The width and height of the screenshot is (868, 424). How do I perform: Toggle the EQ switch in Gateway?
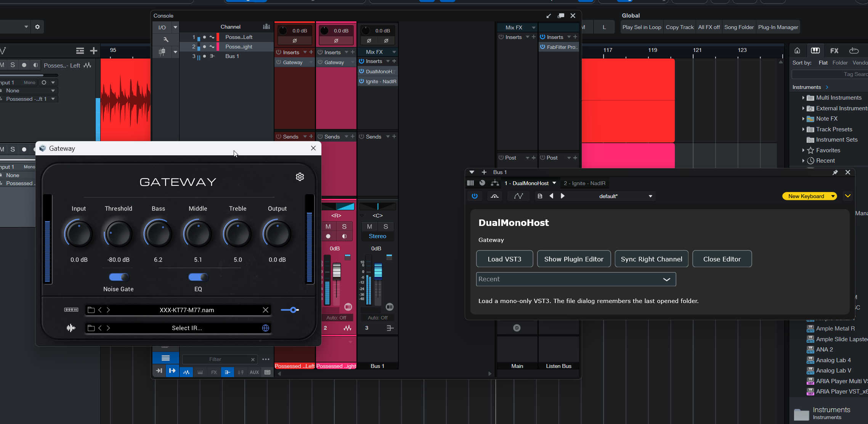198,277
